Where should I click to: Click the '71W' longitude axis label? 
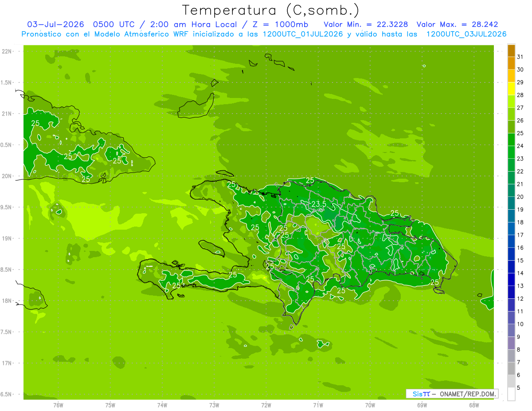(318, 405)
